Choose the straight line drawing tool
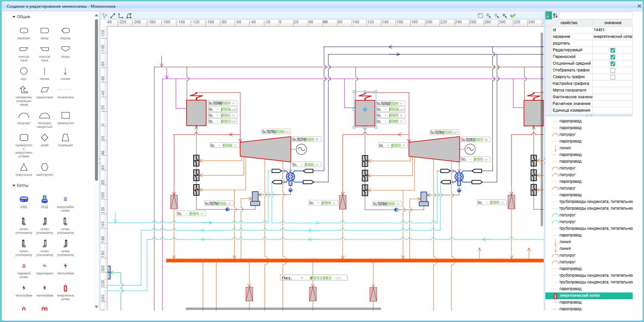 click(x=113, y=16)
